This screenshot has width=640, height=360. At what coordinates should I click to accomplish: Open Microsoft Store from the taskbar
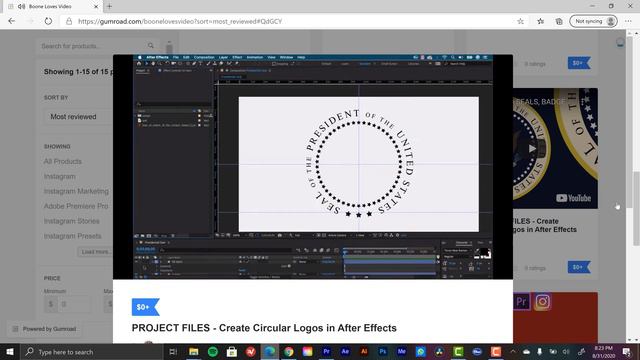pyautogui.click(x=231, y=352)
